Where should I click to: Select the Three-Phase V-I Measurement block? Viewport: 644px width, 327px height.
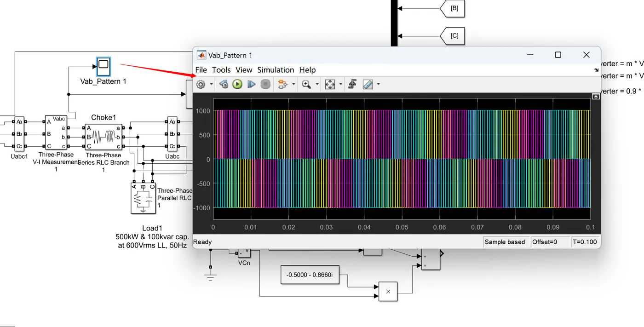point(56,133)
